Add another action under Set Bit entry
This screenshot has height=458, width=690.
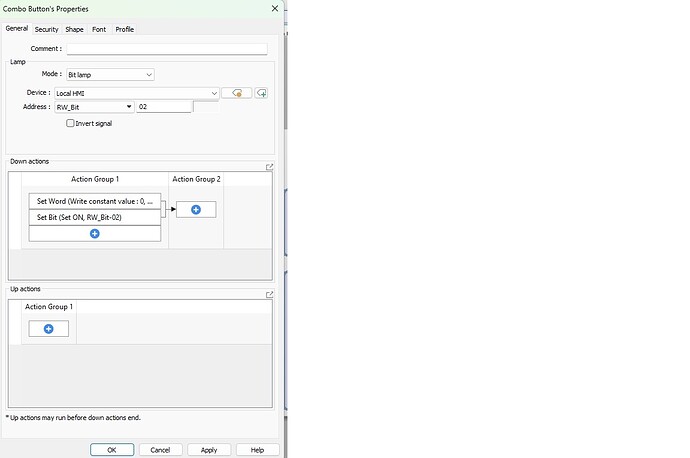click(x=95, y=234)
